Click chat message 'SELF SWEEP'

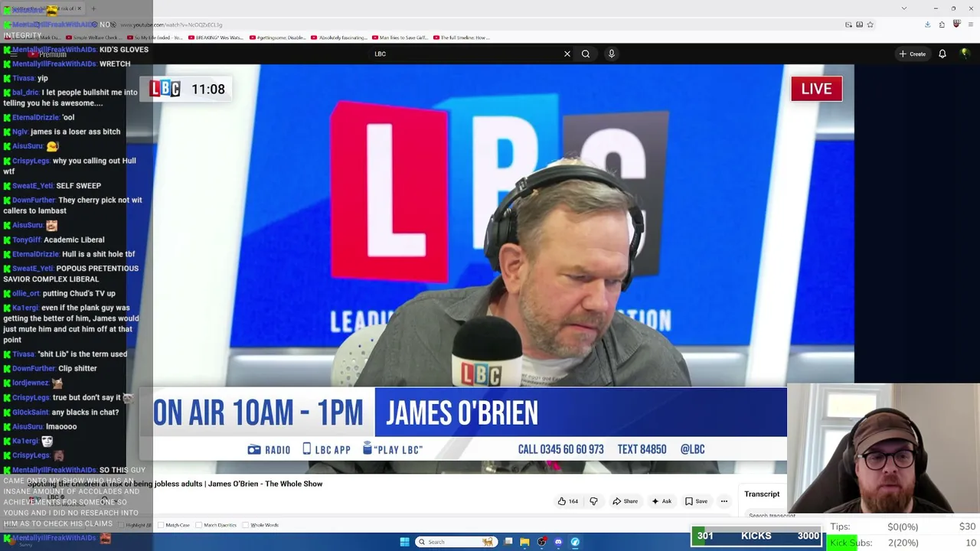[52, 186]
